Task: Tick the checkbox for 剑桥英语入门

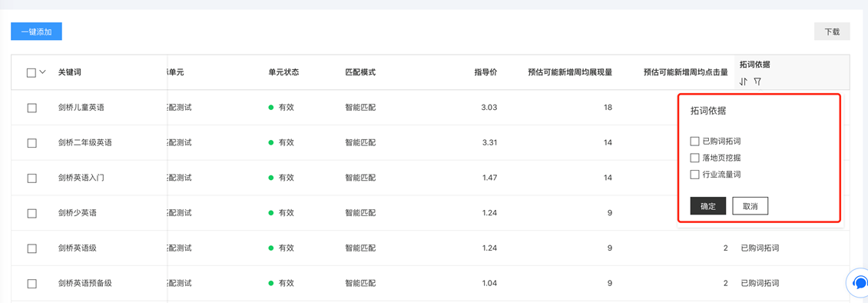Action: 31,178
